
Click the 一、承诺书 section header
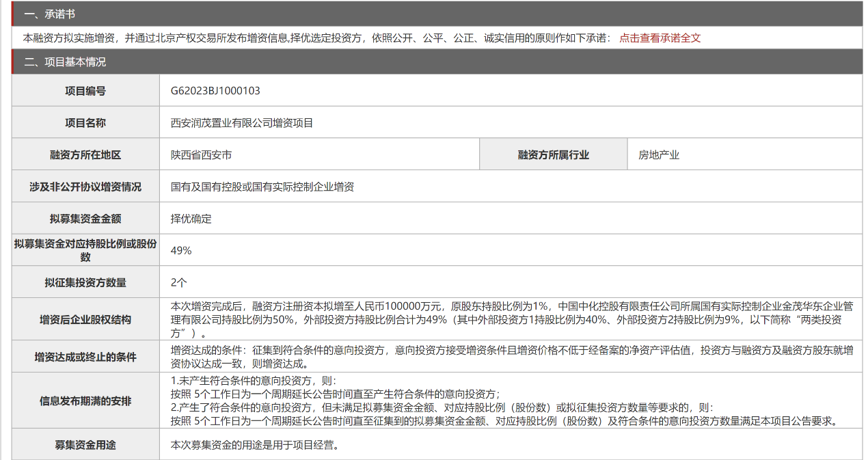50,14
